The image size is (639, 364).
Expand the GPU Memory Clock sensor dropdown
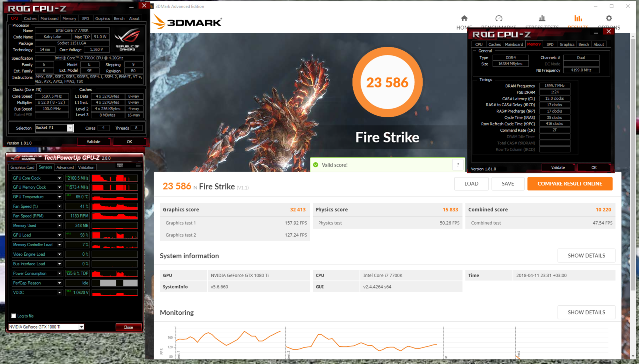[59, 187]
